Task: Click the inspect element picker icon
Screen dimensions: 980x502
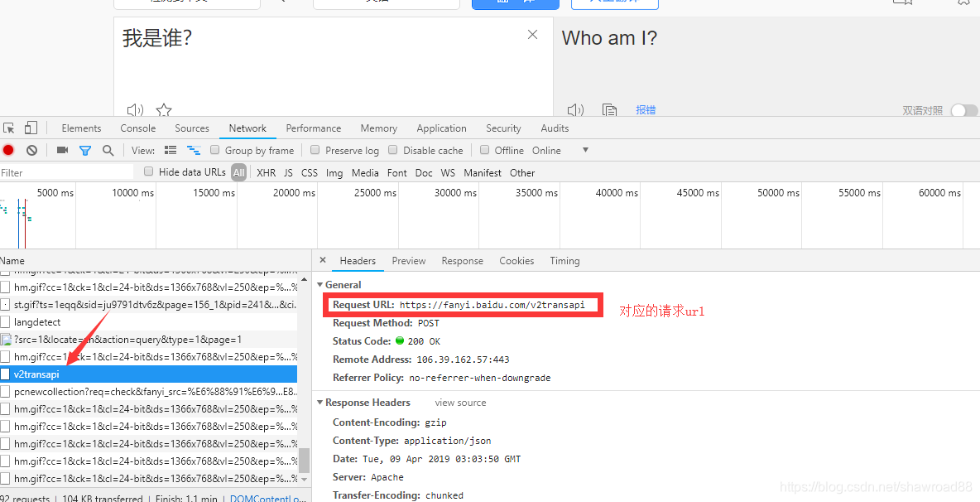Action: (9, 128)
